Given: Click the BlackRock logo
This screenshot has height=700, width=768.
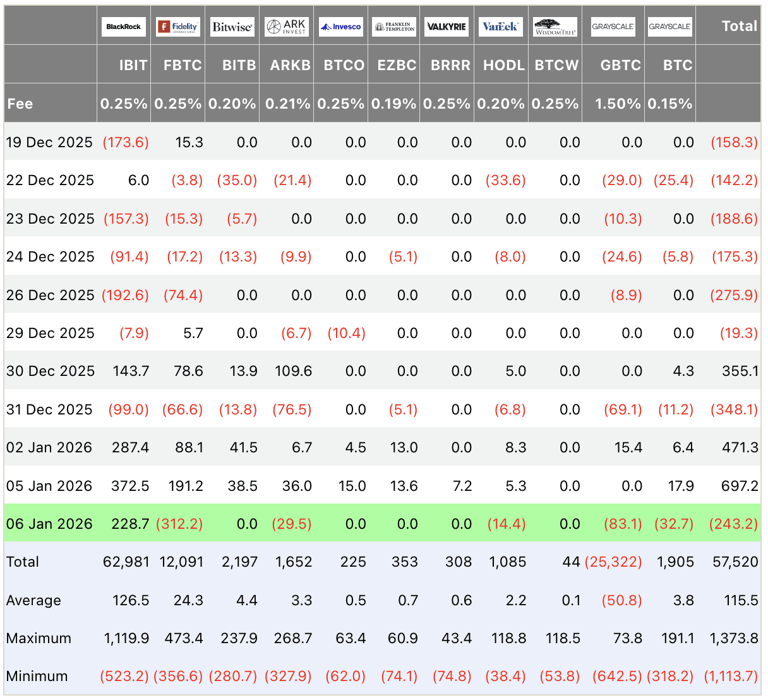Looking at the screenshot, I should (x=124, y=27).
